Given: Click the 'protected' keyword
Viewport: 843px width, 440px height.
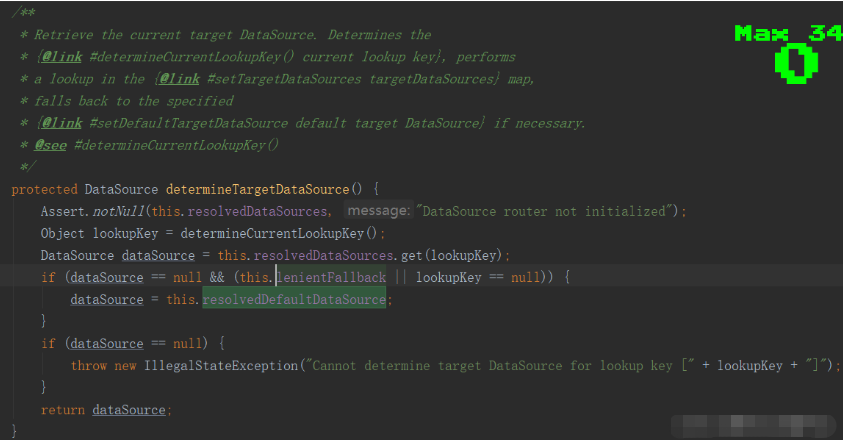Looking at the screenshot, I should pyautogui.click(x=45, y=189).
